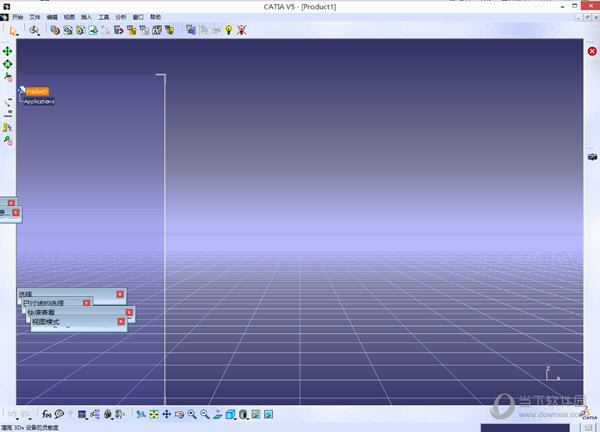Click the dark lock icon in bottom toolbar
Screen dimensions: 600x432
click(108, 414)
